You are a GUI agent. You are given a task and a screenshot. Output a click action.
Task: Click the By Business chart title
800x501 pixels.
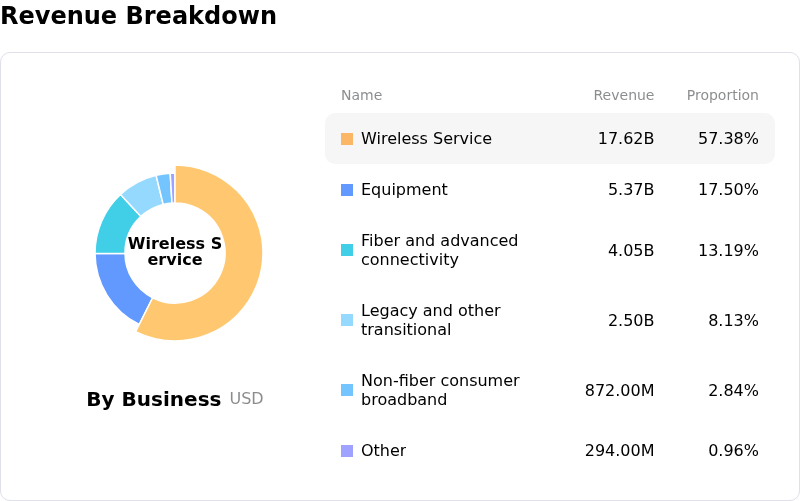pos(154,400)
